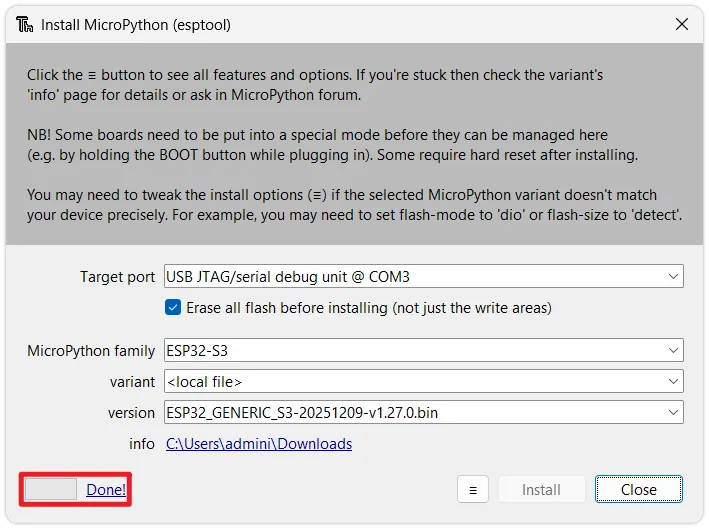Open the ≡ install options menu
The image size is (709, 529).
pos(472,489)
